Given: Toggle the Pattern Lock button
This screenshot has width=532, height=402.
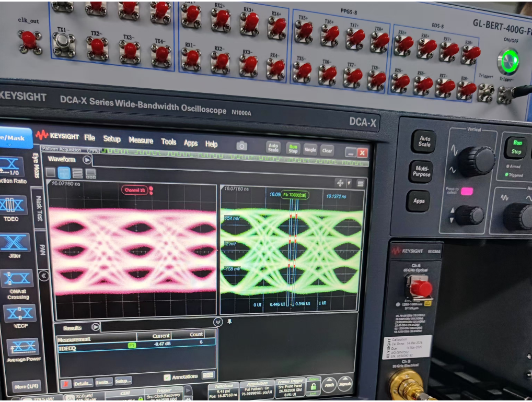Looking at the screenshot, I should coord(314,385).
